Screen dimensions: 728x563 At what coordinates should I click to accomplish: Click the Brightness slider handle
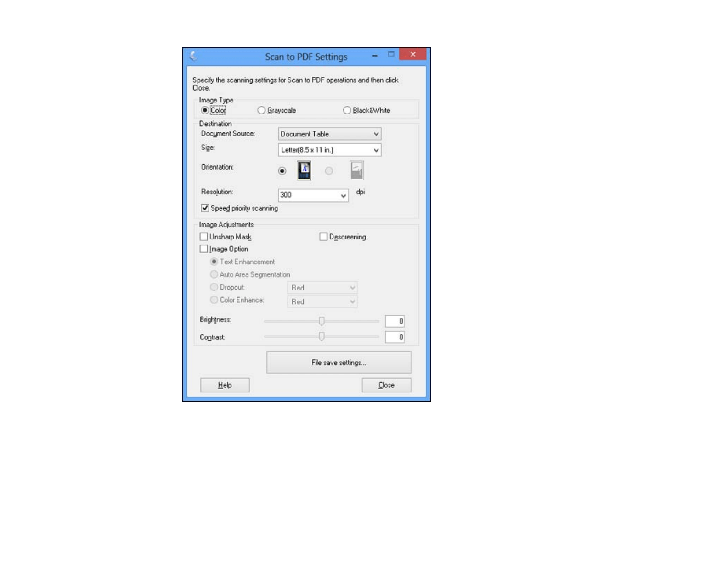(322, 321)
